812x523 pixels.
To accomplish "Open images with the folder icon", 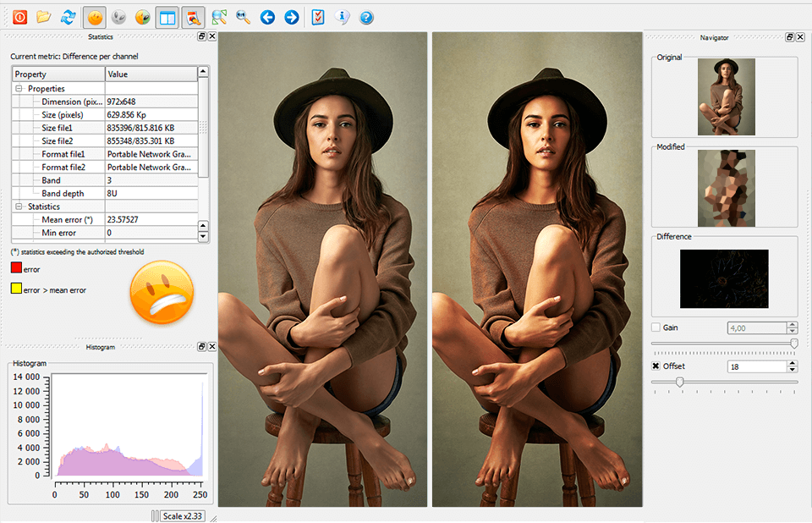I will point(44,17).
